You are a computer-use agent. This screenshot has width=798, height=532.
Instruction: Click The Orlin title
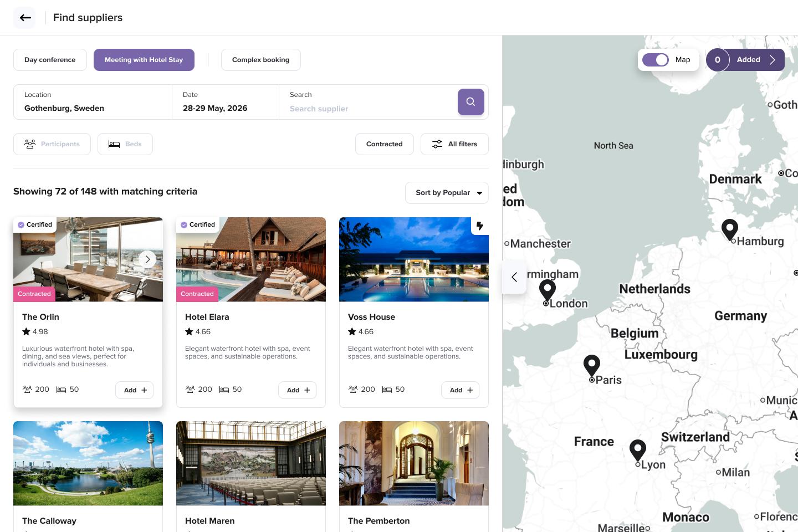tap(40, 317)
